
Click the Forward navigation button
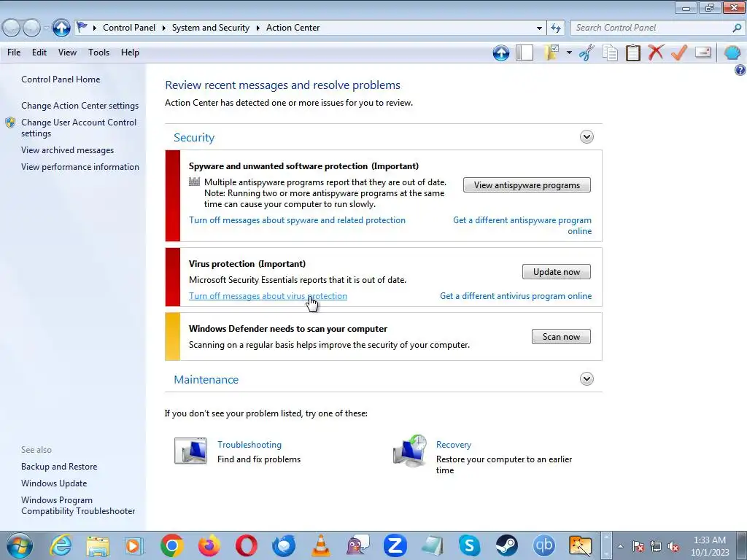[31, 28]
